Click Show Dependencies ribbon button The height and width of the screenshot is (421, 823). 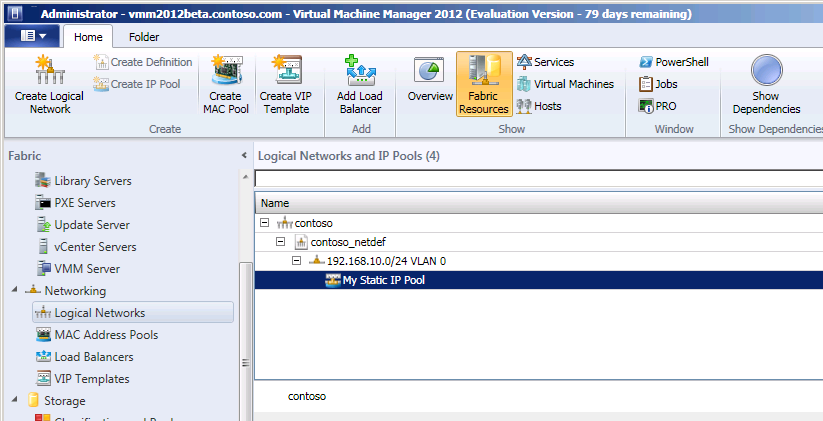[766, 85]
